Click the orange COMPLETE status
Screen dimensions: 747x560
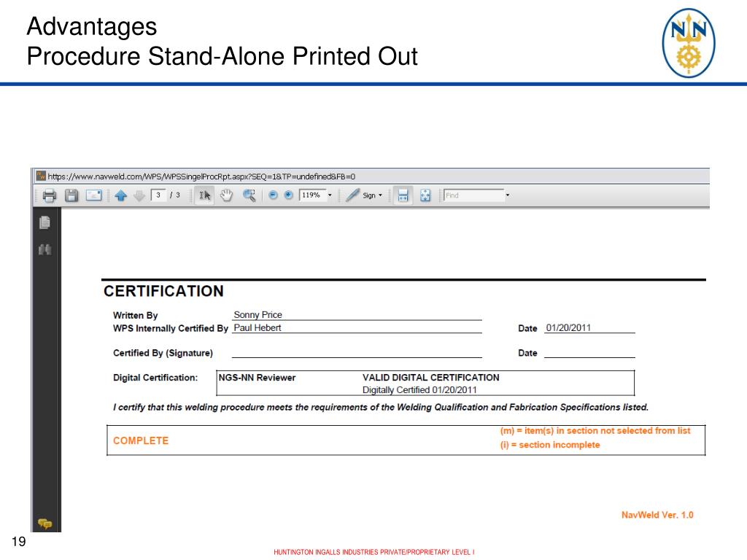pyautogui.click(x=141, y=441)
